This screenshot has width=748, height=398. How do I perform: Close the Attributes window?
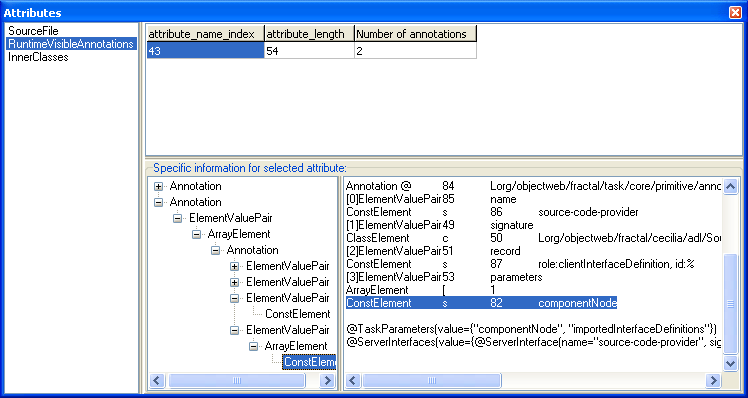736,13
